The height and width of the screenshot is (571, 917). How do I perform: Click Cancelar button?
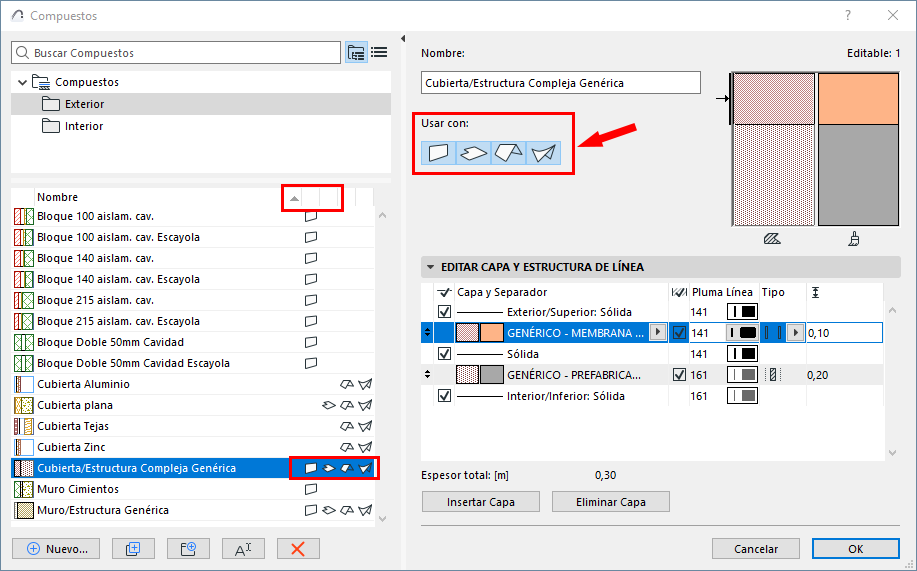(756, 549)
